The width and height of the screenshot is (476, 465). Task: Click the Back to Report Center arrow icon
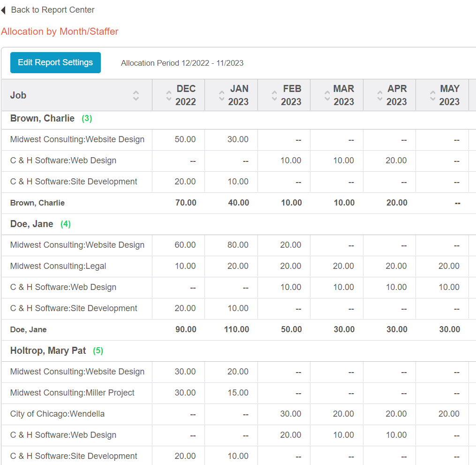(x=3, y=10)
